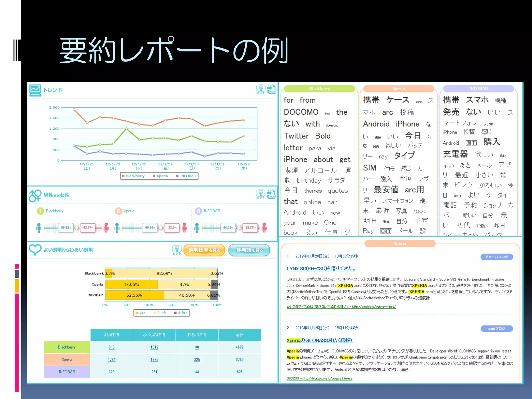
Task: Click INFOBAR neutral reputation count 254
Action: 154,372
